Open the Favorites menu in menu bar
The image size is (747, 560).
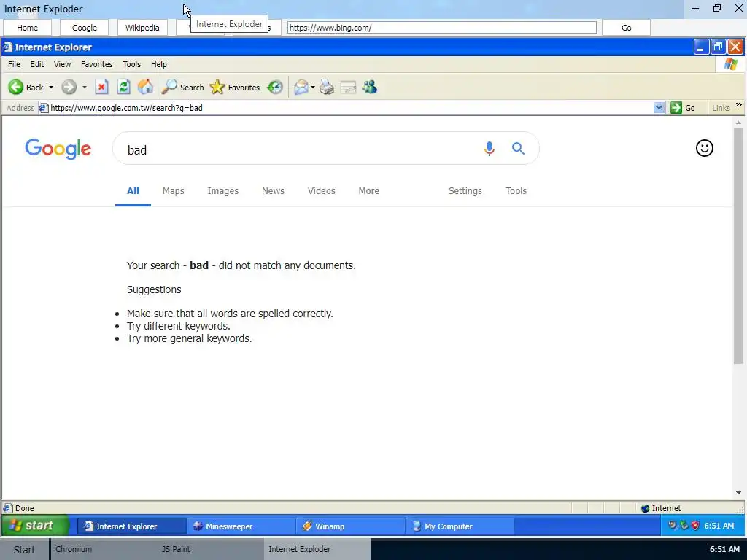[x=97, y=64]
